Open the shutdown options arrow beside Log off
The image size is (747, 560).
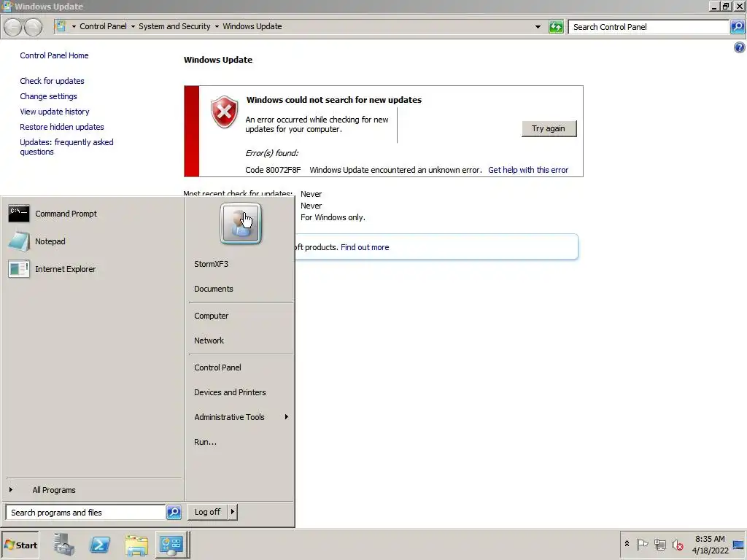coord(233,512)
